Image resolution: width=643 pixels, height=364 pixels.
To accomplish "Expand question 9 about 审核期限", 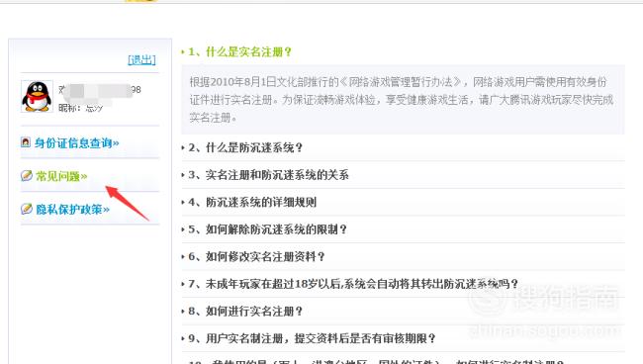I will pyautogui.click(x=312, y=338).
